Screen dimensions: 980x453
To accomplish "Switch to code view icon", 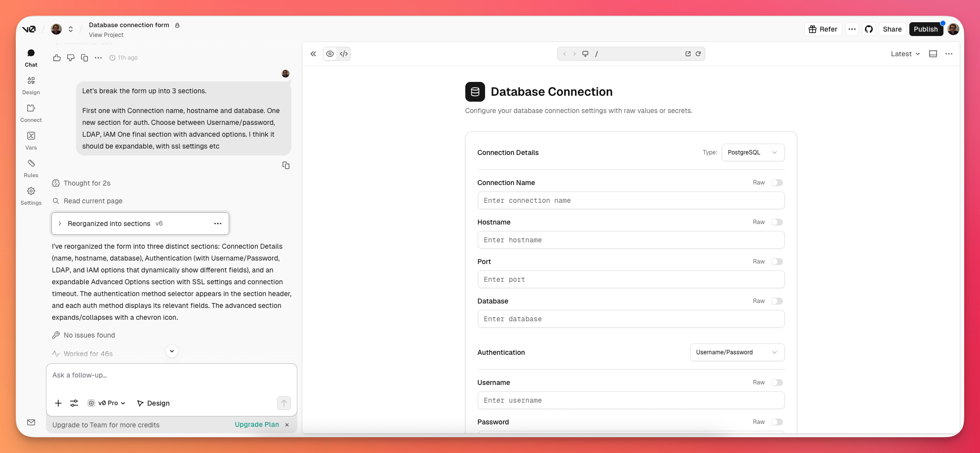I will (344, 54).
